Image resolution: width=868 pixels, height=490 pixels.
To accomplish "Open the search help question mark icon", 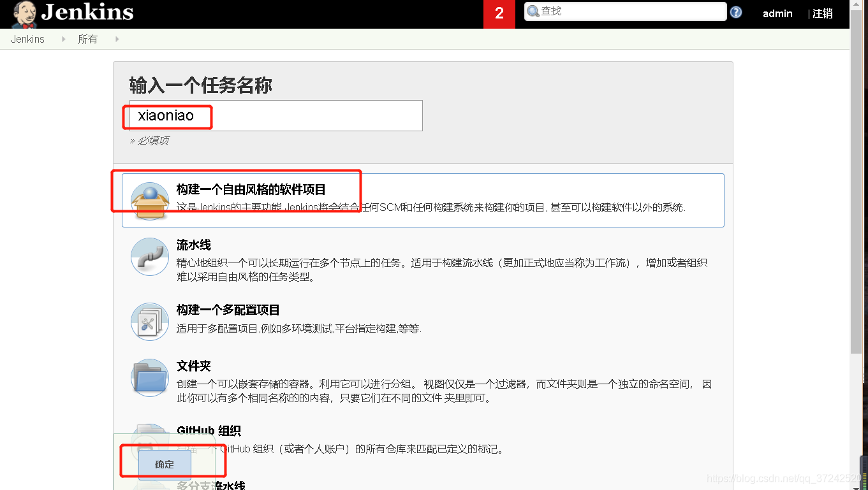I will point(736,12).
